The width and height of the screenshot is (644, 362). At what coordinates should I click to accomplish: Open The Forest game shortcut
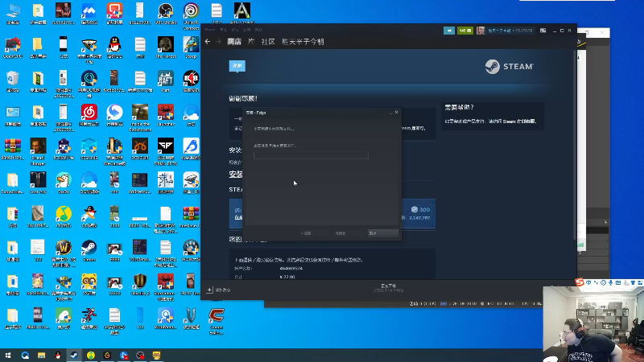166,47
